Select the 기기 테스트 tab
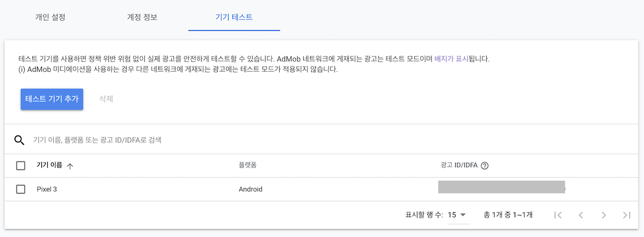644x237 pixels. click(x=234, y=17)
